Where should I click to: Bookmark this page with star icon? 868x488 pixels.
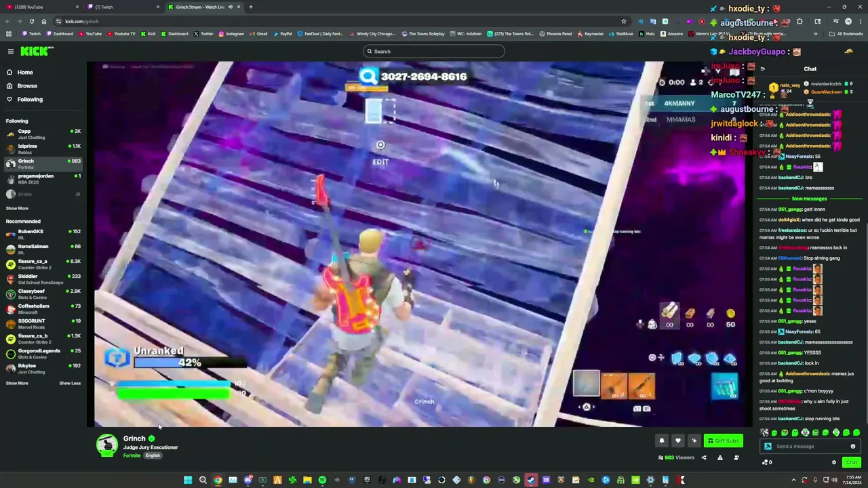coord(624,21)
